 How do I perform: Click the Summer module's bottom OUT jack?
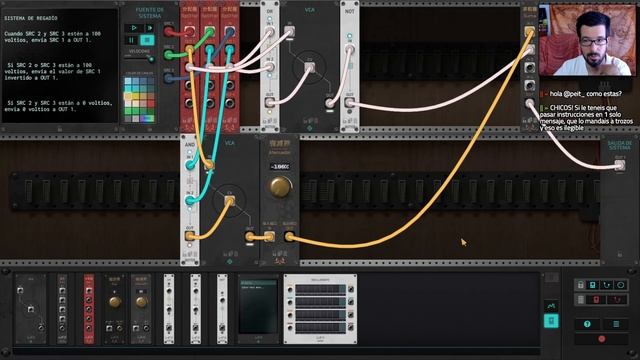point(529,103)
